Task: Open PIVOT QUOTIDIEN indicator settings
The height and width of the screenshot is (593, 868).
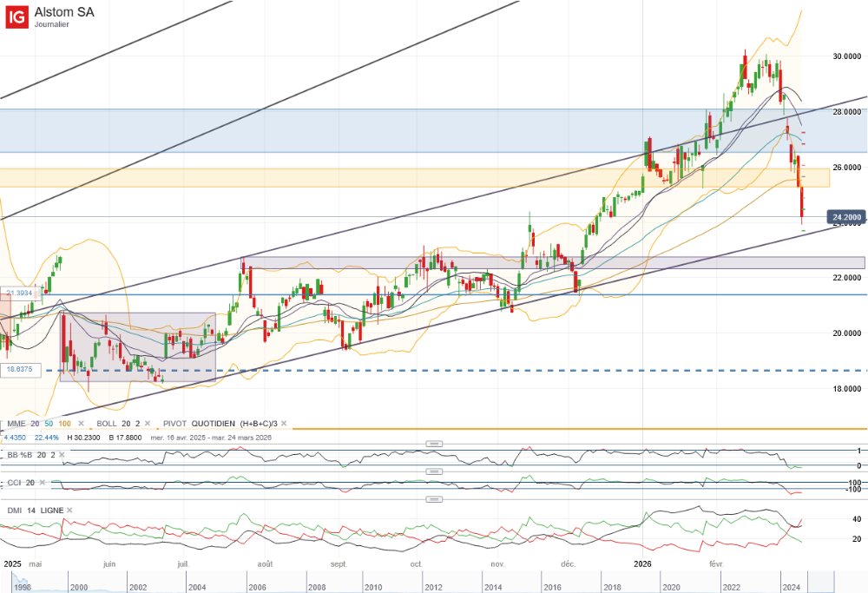Action: [x=175, y=424]
